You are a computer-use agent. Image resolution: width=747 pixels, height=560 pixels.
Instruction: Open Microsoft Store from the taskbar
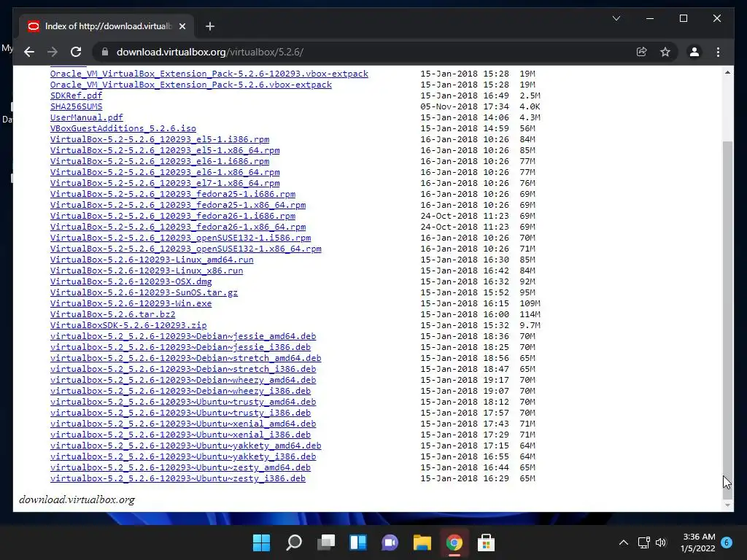click(486, 542)
